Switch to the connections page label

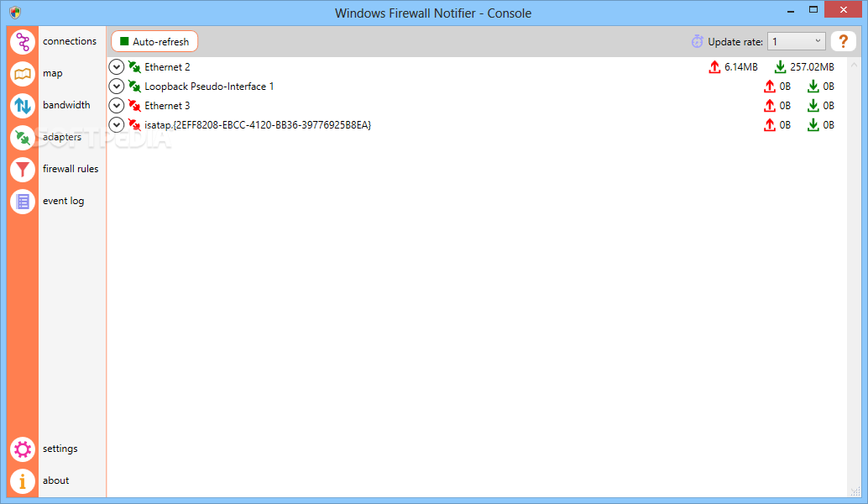point(70,41)
